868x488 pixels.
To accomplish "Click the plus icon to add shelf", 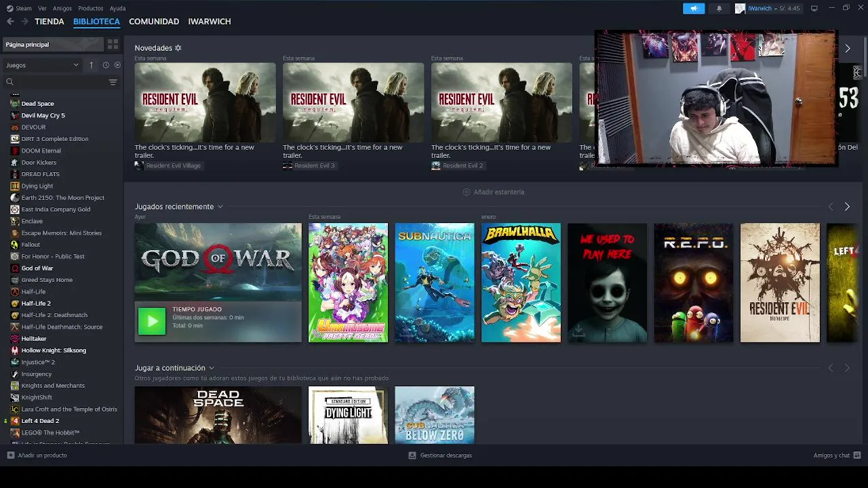I will pyautogui.click(x=467, y=192).
